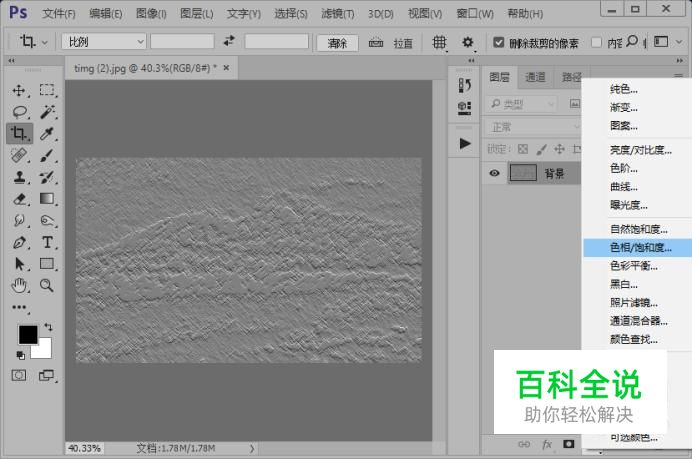Select the Horizontal Type tool

(47, 243)
